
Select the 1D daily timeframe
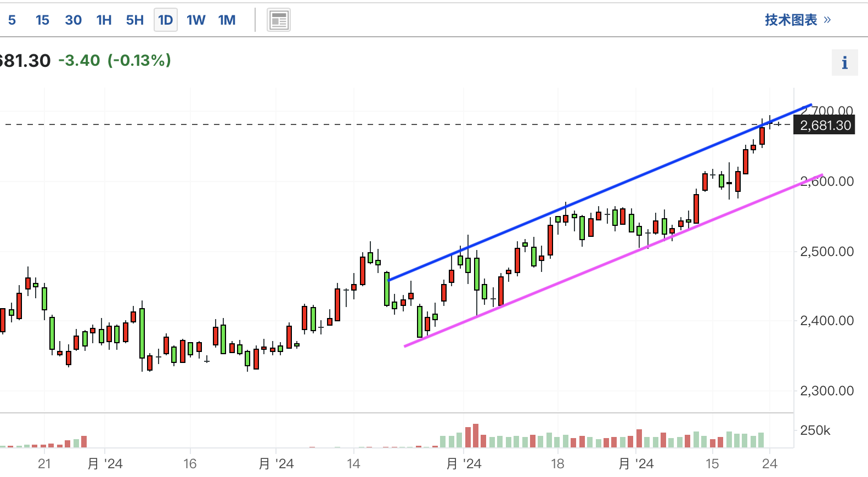pyautogui.click(x=166, y=20)
